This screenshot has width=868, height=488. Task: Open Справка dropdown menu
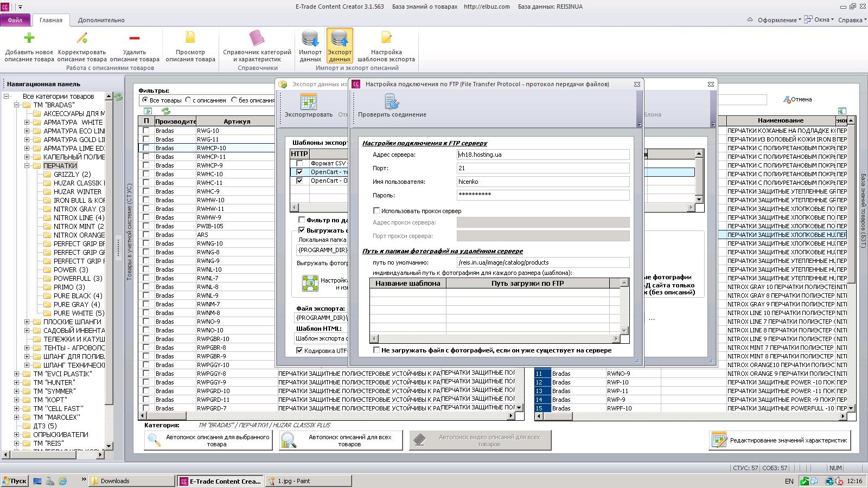coord(852,20)
